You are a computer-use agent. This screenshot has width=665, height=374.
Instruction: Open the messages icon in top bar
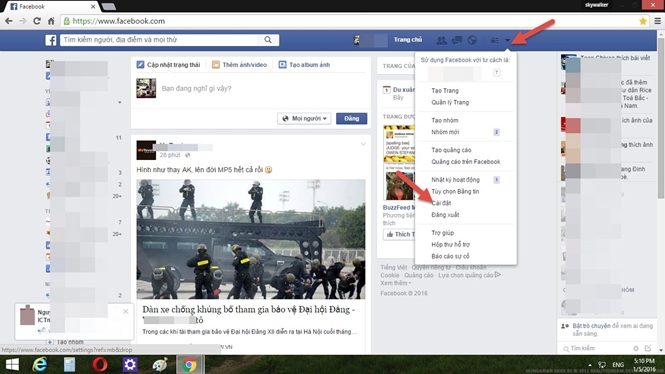tap(457, 40)
